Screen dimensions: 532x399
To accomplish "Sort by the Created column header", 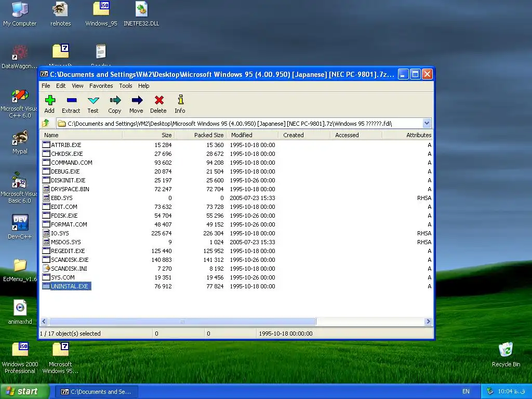I will [x=304, y=135].
